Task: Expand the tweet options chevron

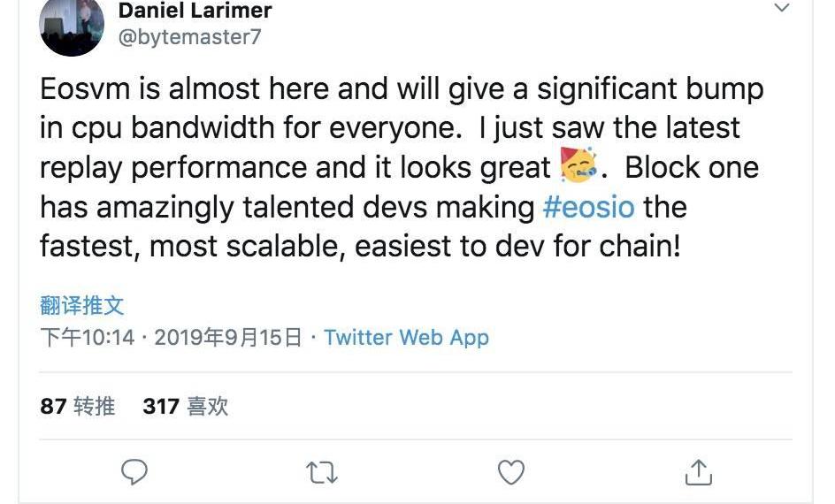Action: [782, 9]
